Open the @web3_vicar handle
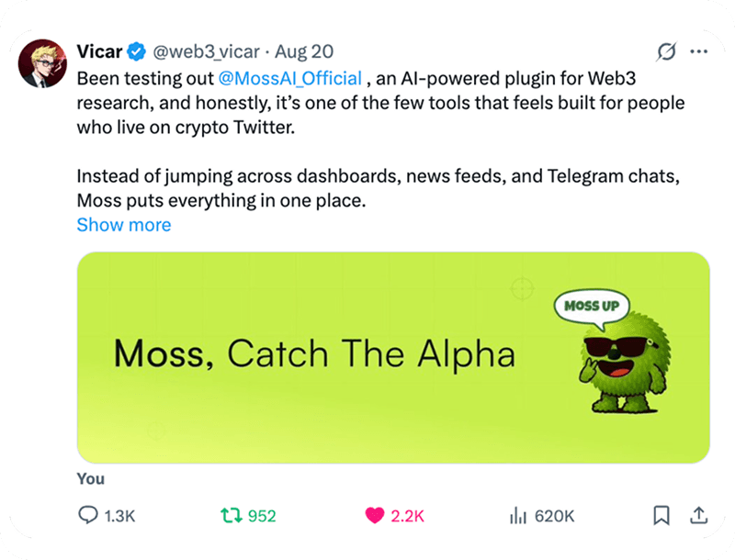 click(x=209, y=51)
